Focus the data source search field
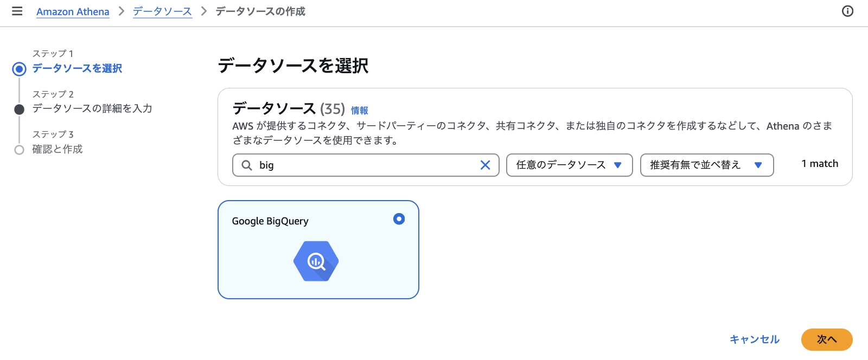The image size is (868, 360). 366,165
